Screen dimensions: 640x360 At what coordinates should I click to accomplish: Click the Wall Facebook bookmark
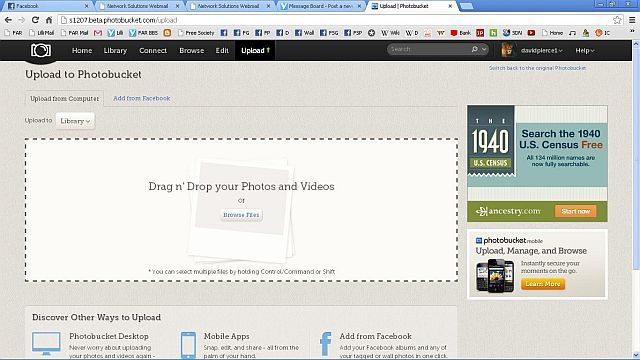(x=304, y=33)
